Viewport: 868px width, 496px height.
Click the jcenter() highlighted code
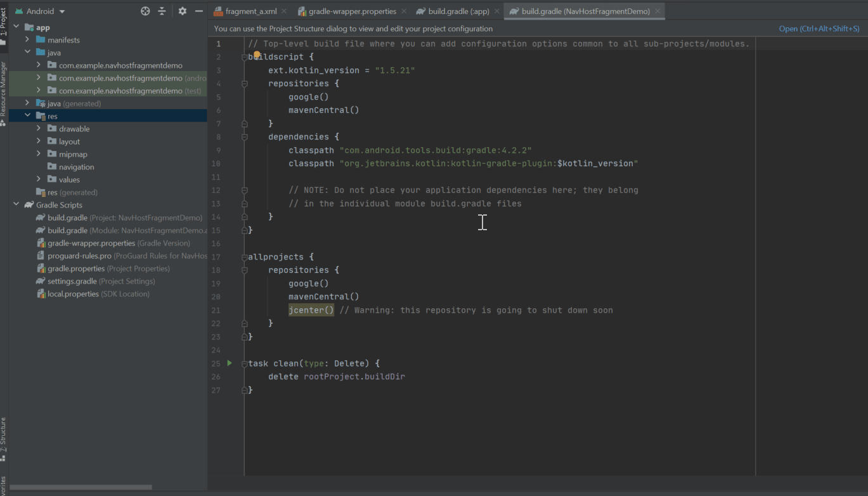click(311, 310)
